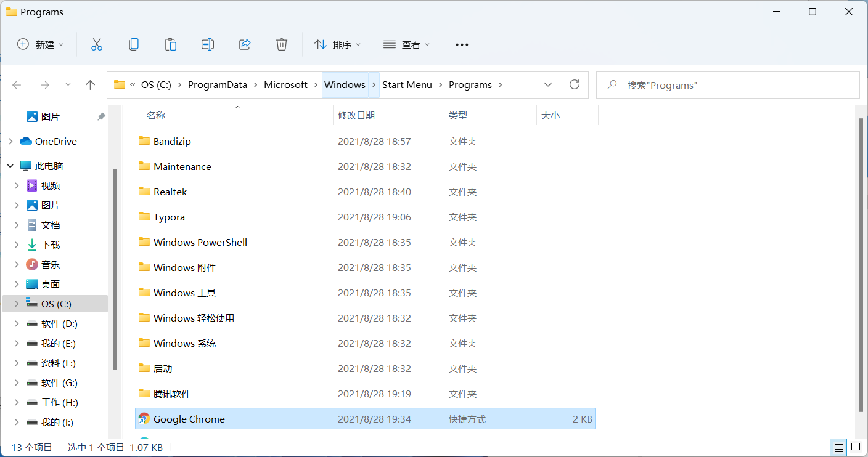Click the Cut scissors icon
The height and width of the screenshot is (457, 868).
(x=97, y=44)
